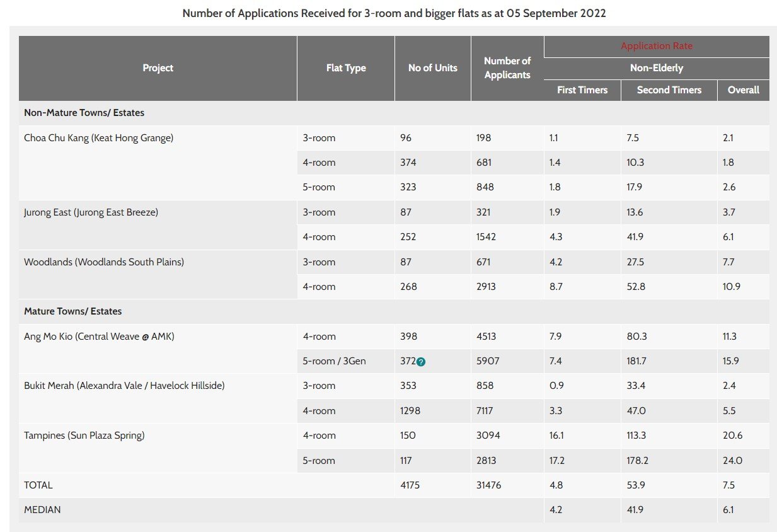Select 'Ang Mo Kio (Central Weave @ AMK)' project

click(x=99, y=337)
